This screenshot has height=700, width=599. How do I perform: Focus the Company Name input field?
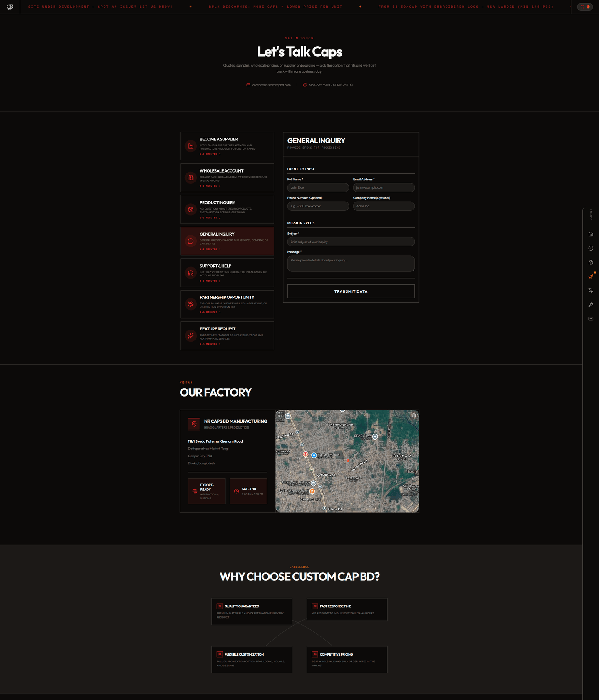pos(384,206)
